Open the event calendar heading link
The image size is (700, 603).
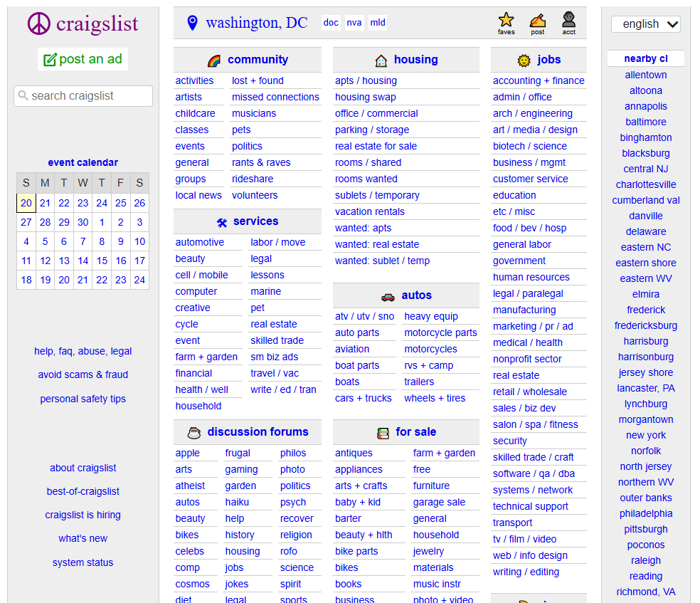tap(83, 162)
